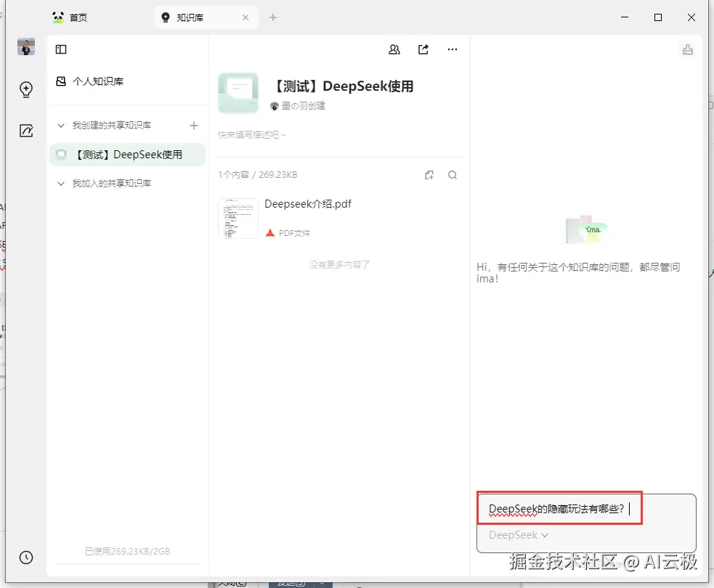Clear chat with the broom icon
Image resolution: width=714 pixels, height=588 pixels.
pyautogui.click(x=688, y=49)
